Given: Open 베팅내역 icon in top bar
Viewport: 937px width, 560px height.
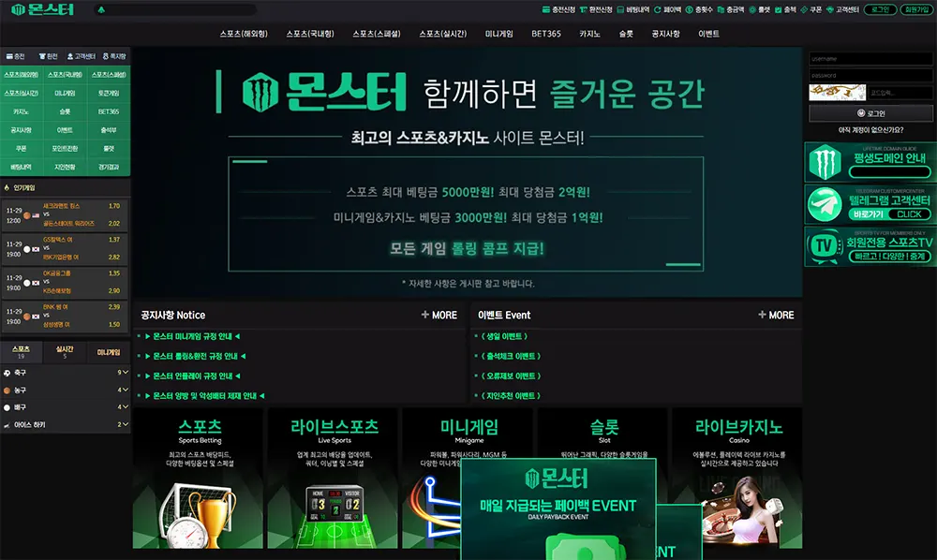Looking at the screenshot, I should coord(620,9).
